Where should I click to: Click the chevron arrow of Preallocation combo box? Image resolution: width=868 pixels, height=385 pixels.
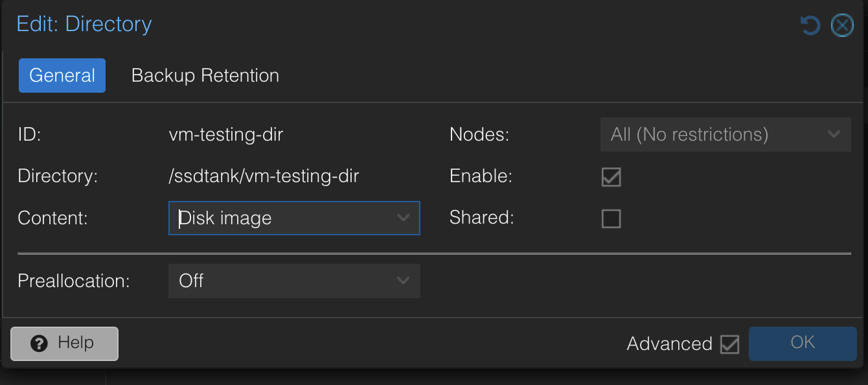tap(404, 281)
